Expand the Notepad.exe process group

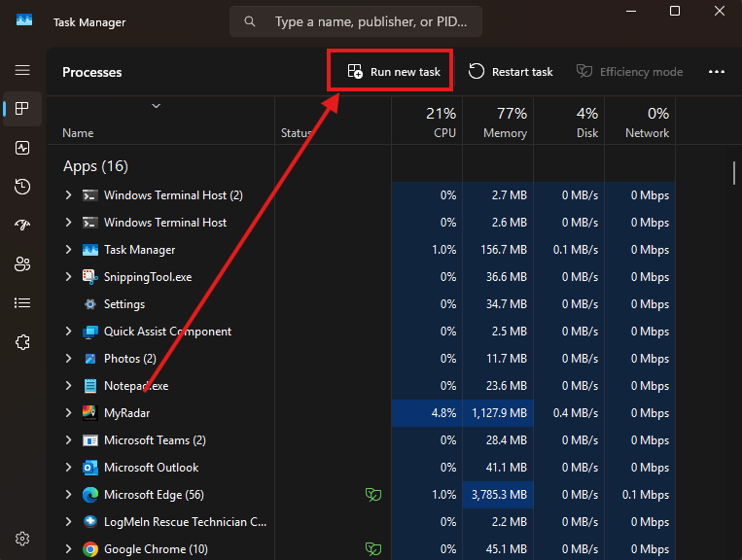point(68,386)
